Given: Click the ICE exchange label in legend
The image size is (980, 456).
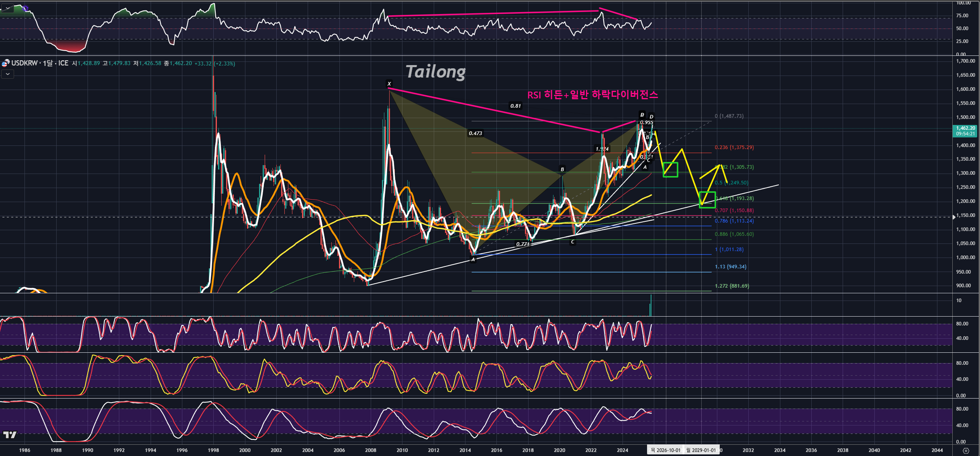Looking at the screenshot, I should point(63,63).
